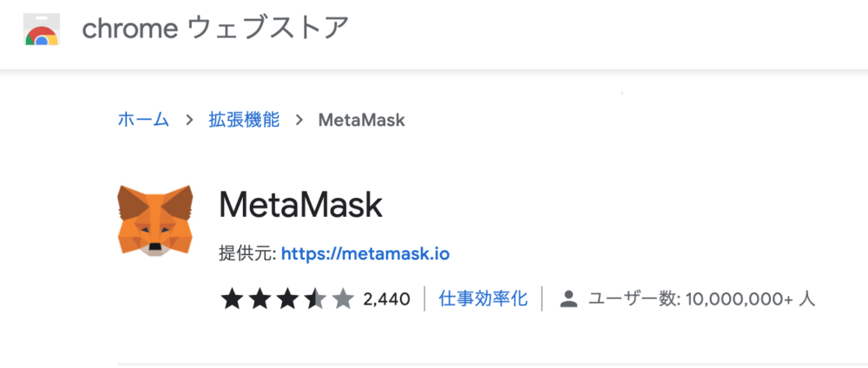Click the third rating star

287,299
